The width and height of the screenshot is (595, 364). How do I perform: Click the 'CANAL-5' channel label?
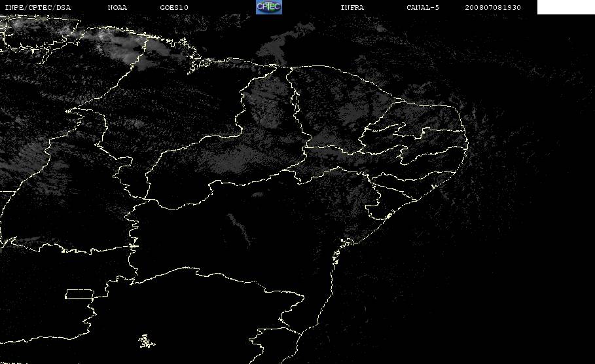click(423, 8)
